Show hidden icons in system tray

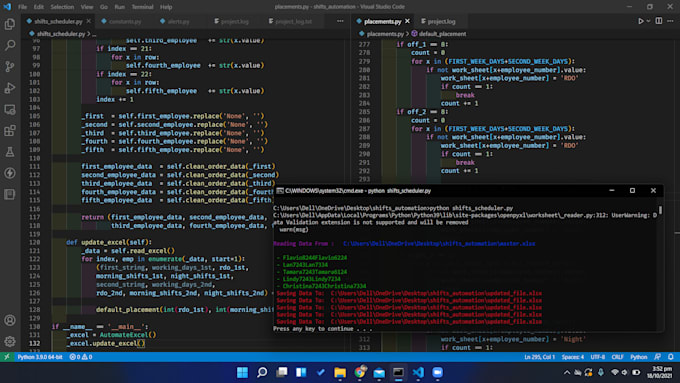click(x=567, y=372)
